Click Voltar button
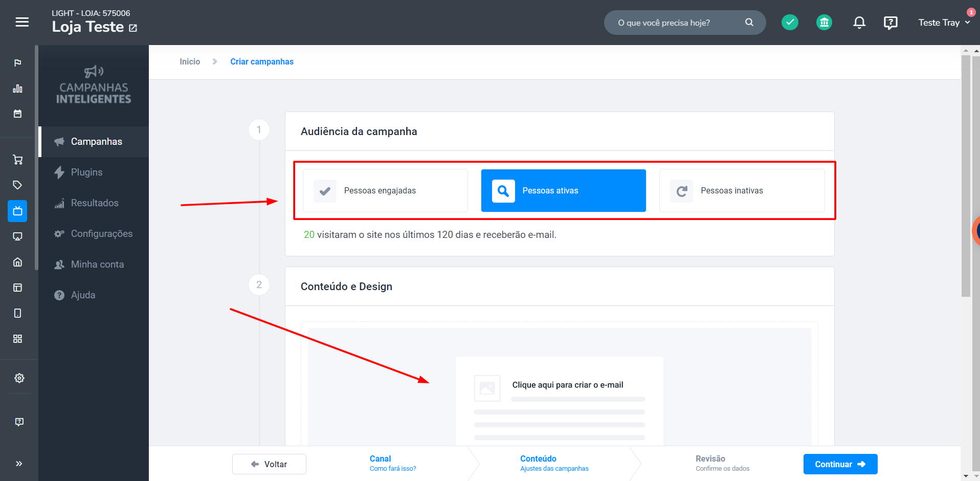980x481 pixels. click(x=269, y=464)
